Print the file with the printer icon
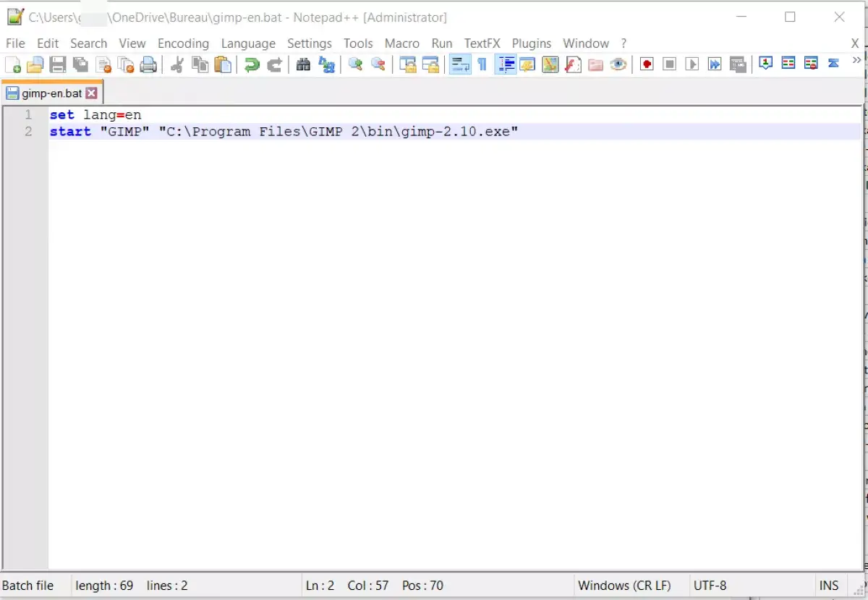Screen dimensions: 868x600 tap(148, 65)
